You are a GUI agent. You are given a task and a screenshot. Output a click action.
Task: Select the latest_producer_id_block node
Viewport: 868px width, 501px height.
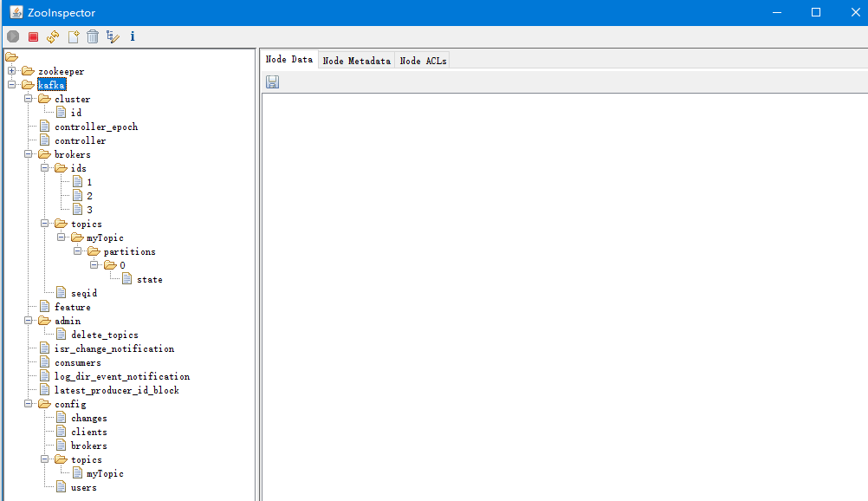pos(116,390)
